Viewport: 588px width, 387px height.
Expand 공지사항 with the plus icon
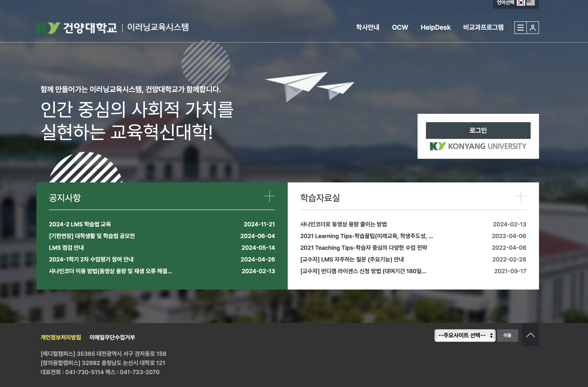(x=269, y=196)
